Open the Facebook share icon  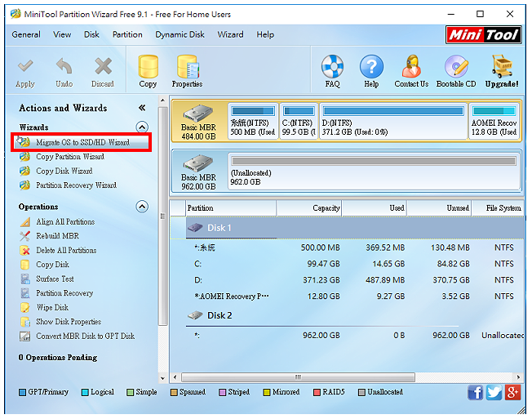[476, 393]
